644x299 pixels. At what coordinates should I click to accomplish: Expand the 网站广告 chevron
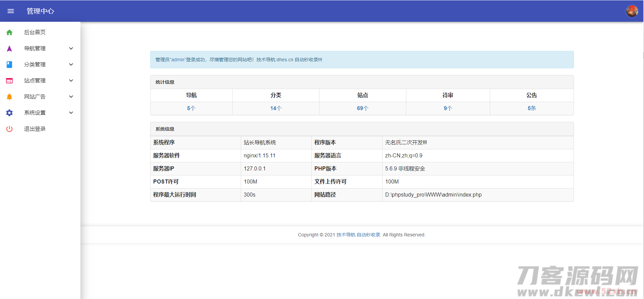tap(71, 97)
